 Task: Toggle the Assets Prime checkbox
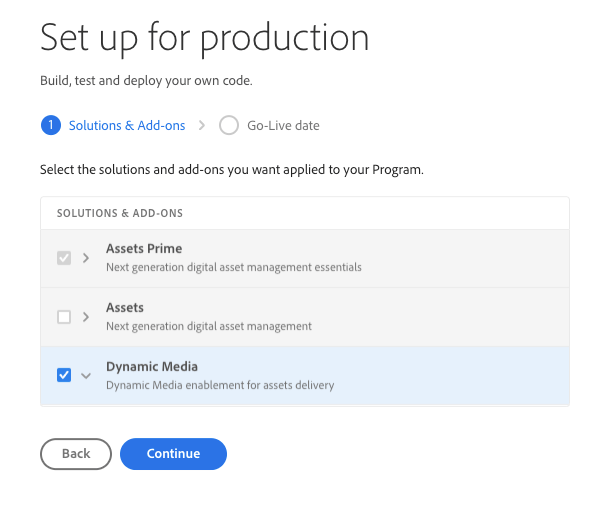(64, 258)
